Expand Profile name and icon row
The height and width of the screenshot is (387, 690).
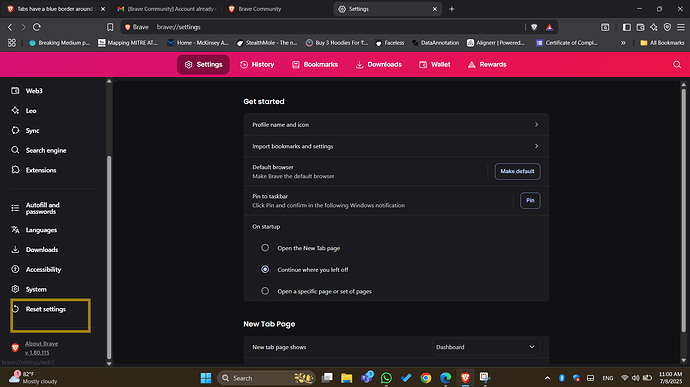click(x=396, y=125)
